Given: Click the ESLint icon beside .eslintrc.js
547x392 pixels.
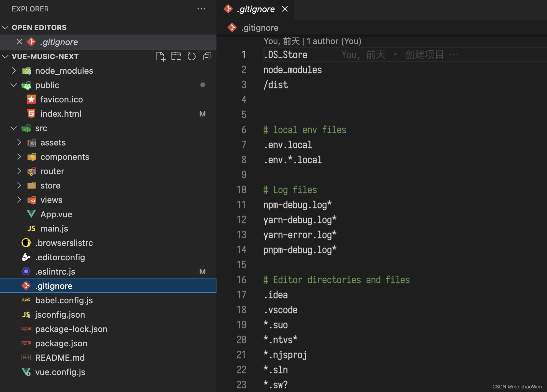Looking at the screenshot, I should (26, 271).
